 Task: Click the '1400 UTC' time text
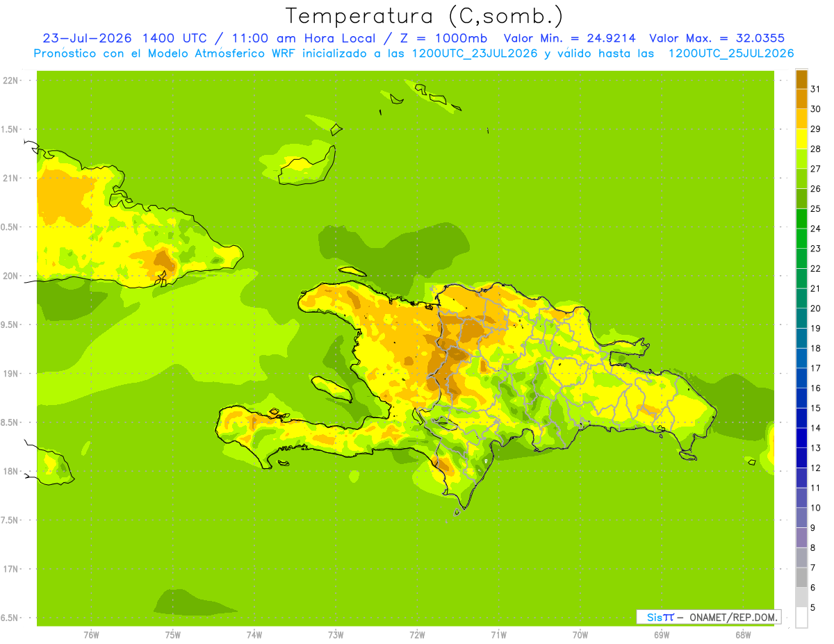pyautogui.click(x=174, y=38)
